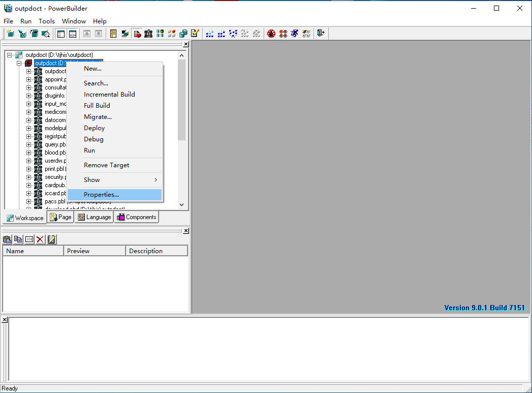The height and width of the screenshot is (393, 532).
Task: Open the EAServer Profile icon
Action: (172, 33)
